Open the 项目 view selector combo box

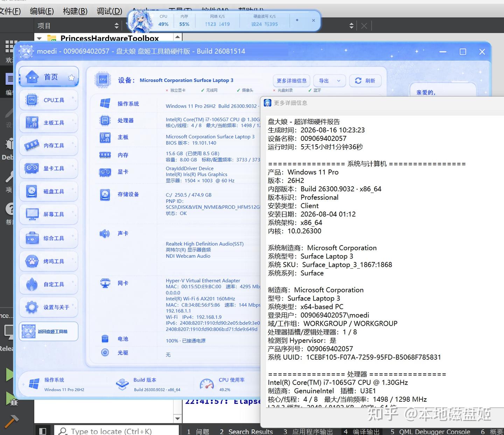[x=78, y=26]
